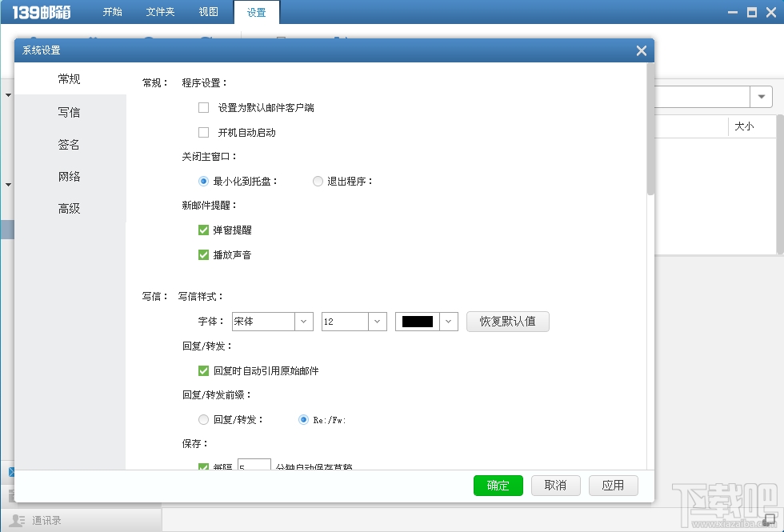The image size is (784, 532).
Task: Enable 开机自动启动 option
Action: [204, 132]
